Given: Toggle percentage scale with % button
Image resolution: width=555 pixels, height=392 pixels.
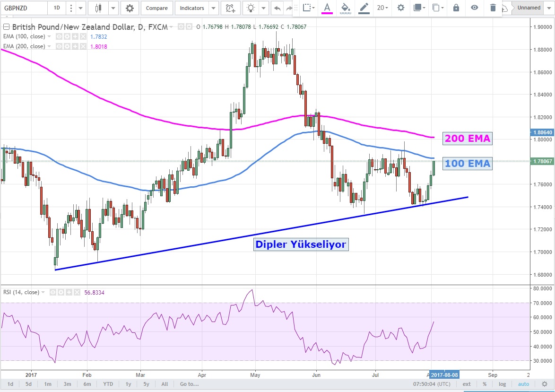Looking at the screenshot, I should (485, 384).
